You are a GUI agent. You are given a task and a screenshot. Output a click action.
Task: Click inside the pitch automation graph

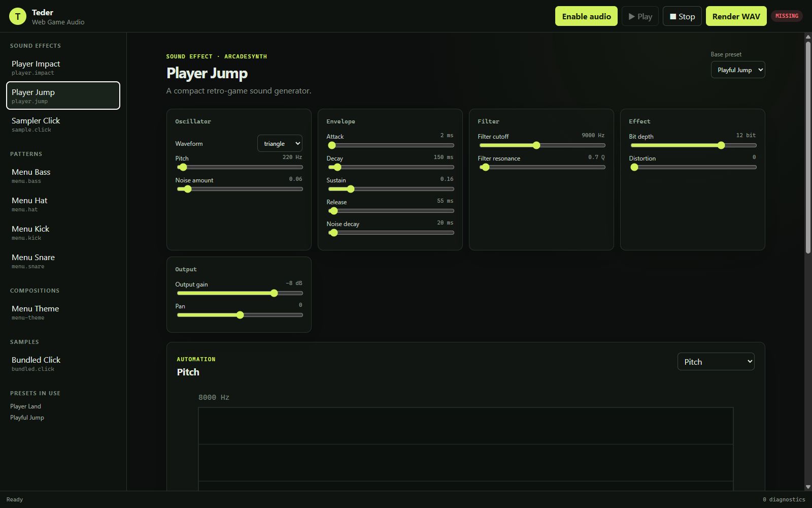(465, 449)
